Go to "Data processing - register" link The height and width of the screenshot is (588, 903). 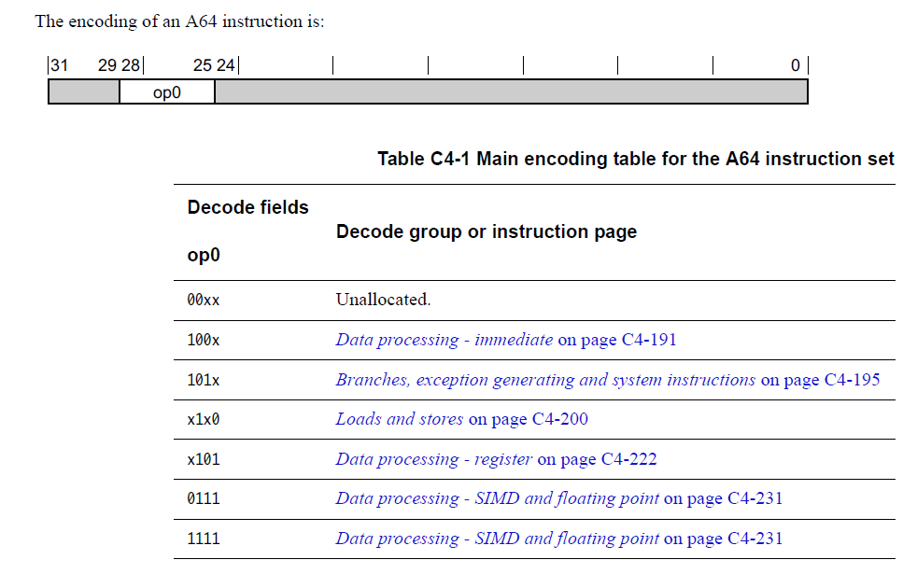click(433, 460)
